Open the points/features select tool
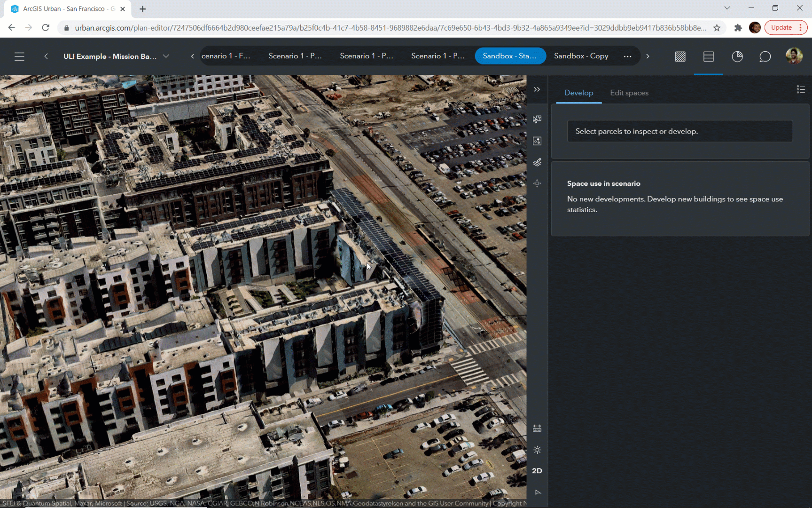 click(x=537, y=141)
